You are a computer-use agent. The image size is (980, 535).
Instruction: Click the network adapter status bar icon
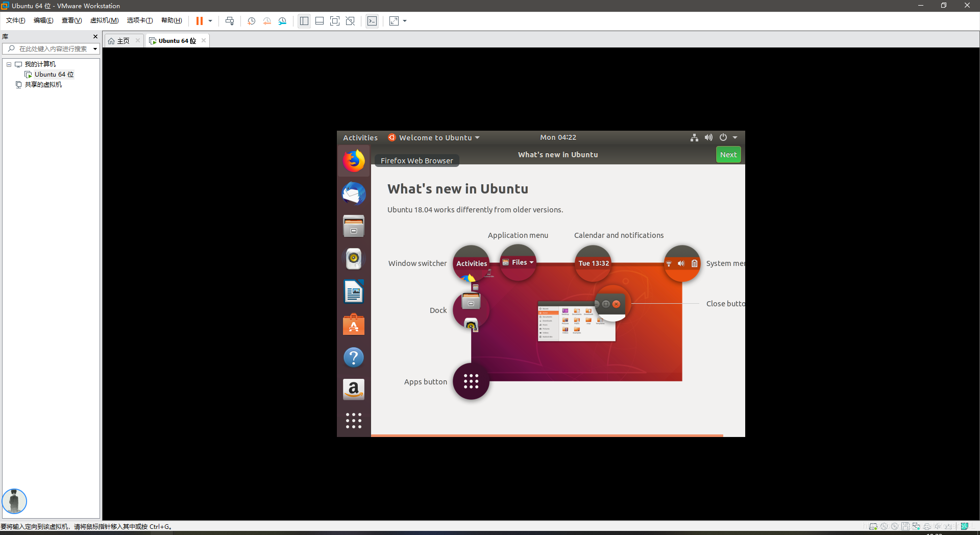pos(916,526)
